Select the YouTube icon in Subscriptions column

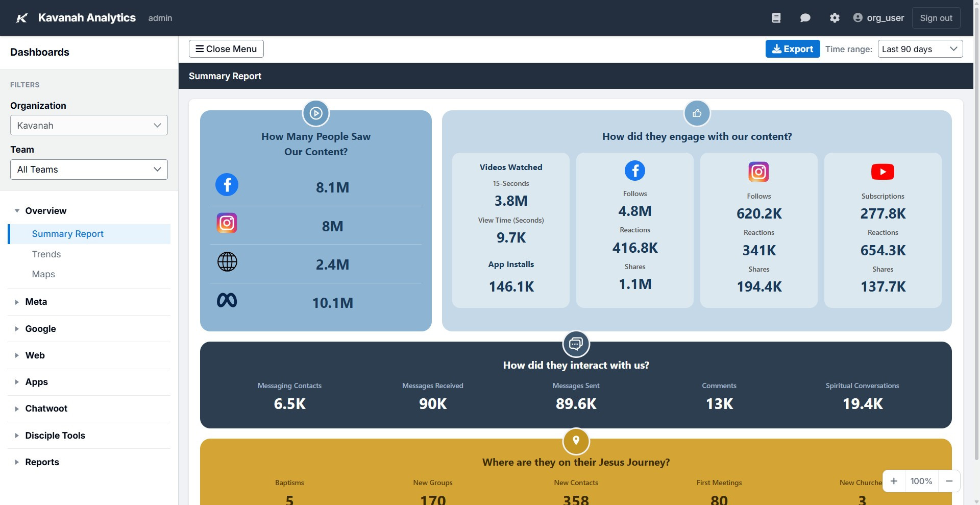(883, 172)
